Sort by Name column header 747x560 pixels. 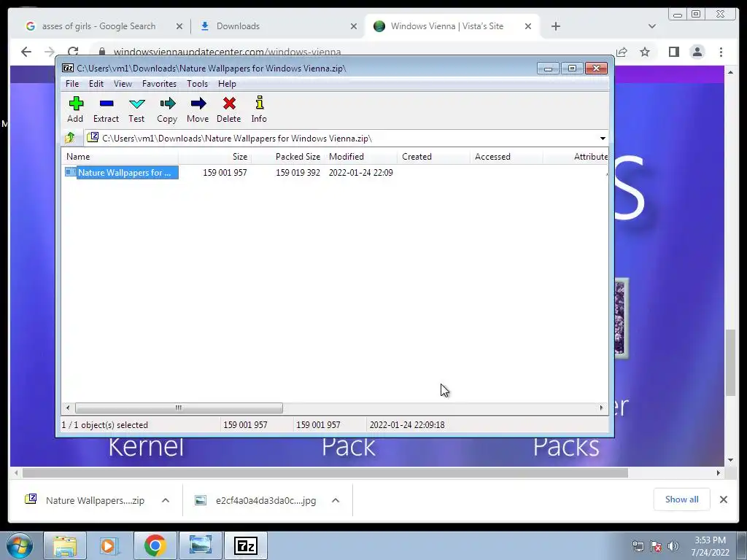[x=120, y=157]
